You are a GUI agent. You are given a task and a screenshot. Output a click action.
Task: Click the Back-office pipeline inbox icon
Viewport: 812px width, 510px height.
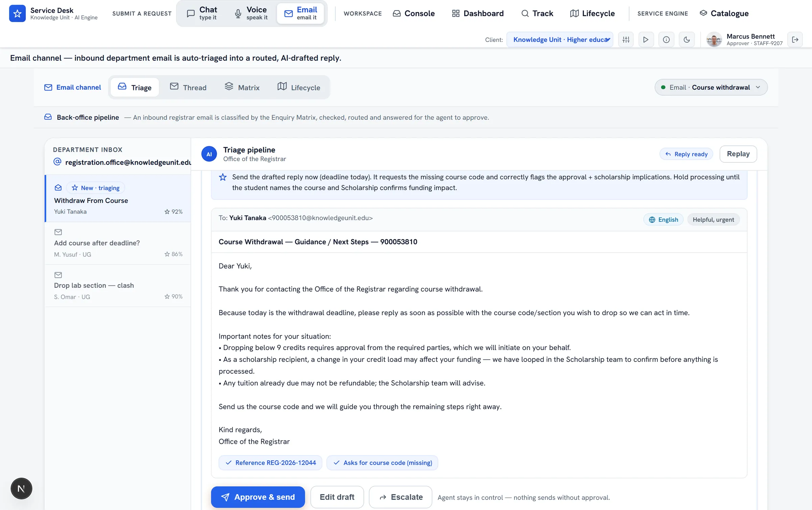pos(48,117)
